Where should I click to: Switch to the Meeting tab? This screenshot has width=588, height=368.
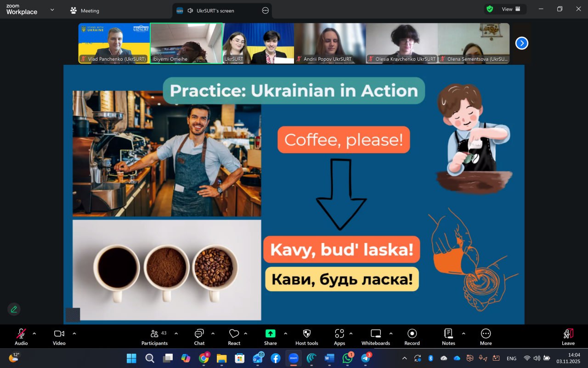85,11
